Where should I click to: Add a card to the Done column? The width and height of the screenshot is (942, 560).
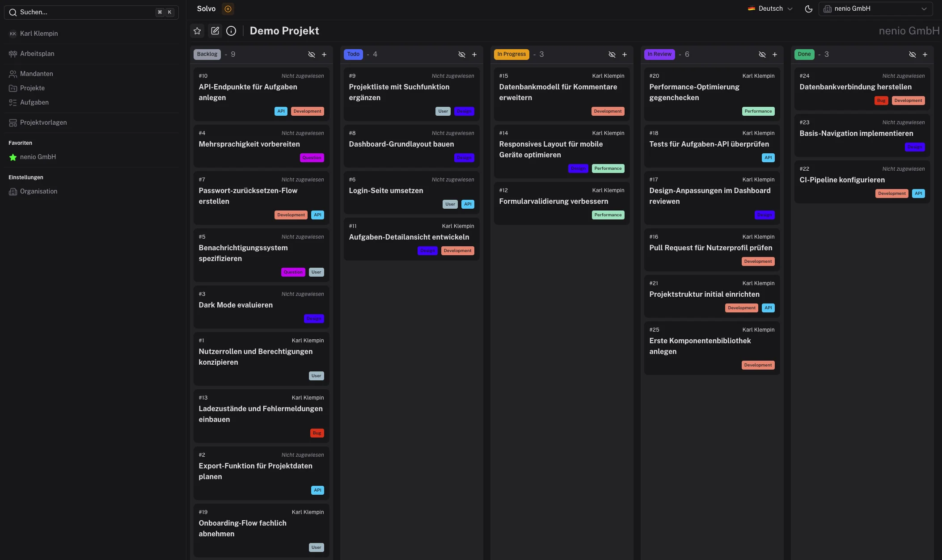(925, 55)
